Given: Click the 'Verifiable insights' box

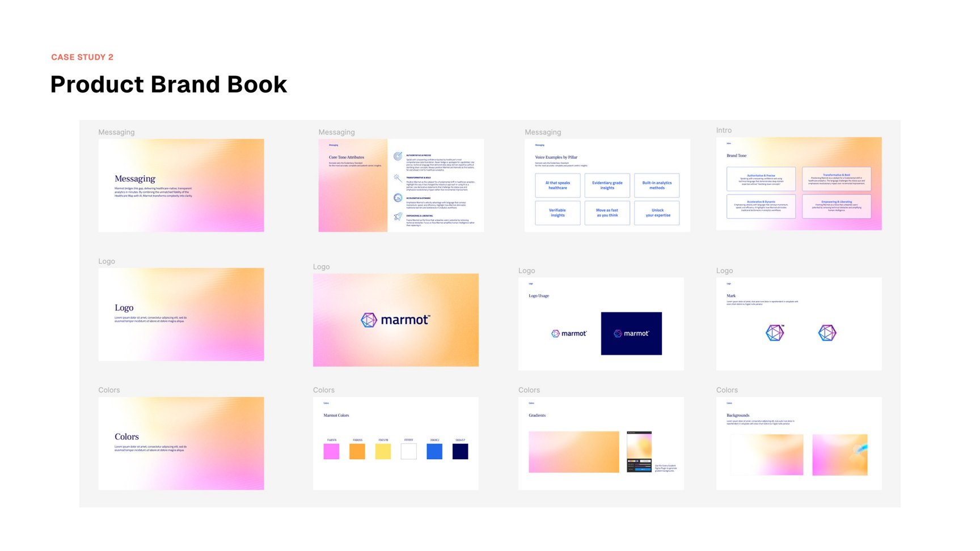Looking at the screenshot, I should coord(557,213).
